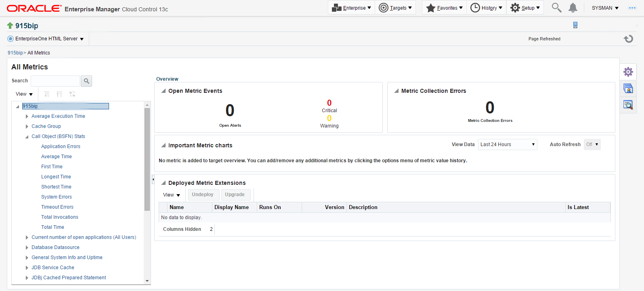Select the First Time metric

pyautogui.click(x=52, y=167)
